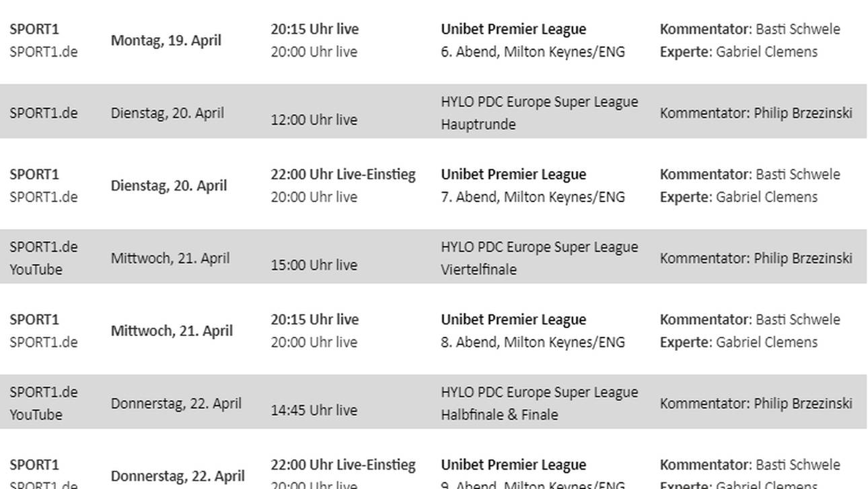The width and height of the screenshot is (868, 489).
Task: Click "Kommentator: Philip Brzezinski" in Hauptrunde row
Action: 756,113
